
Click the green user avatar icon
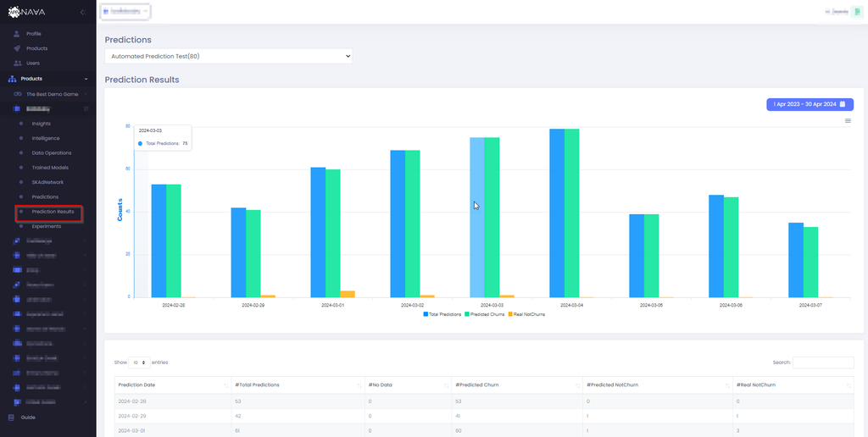856,12
